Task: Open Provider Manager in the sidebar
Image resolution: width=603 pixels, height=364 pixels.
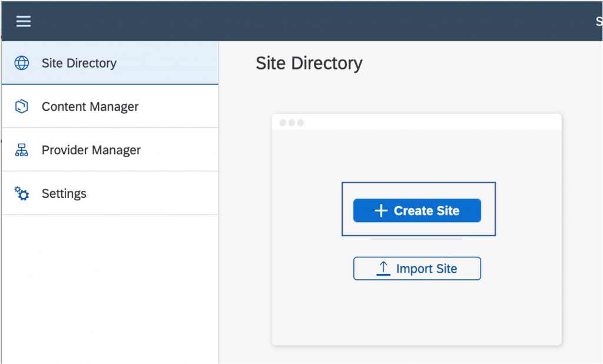Action: (x=110, y=150)
